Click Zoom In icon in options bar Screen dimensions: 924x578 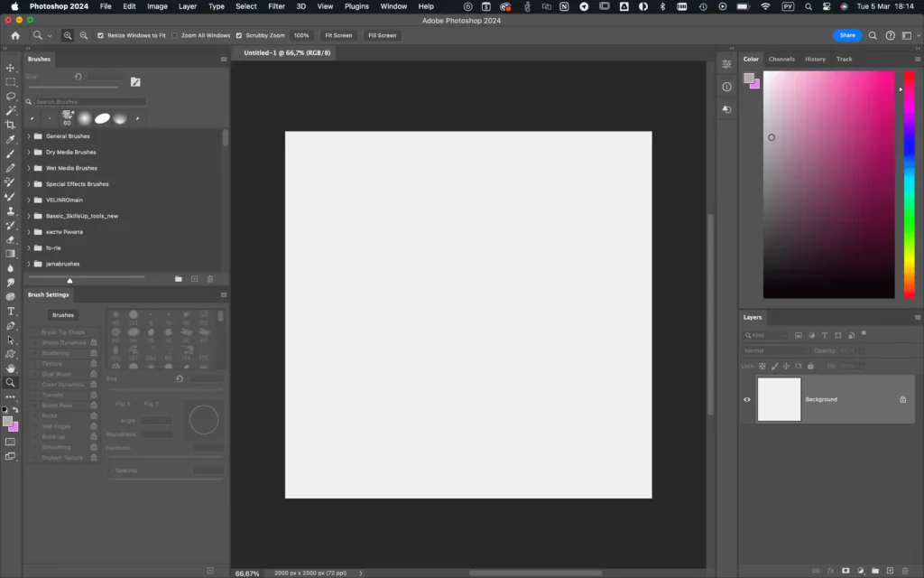[x=68, y=35]
